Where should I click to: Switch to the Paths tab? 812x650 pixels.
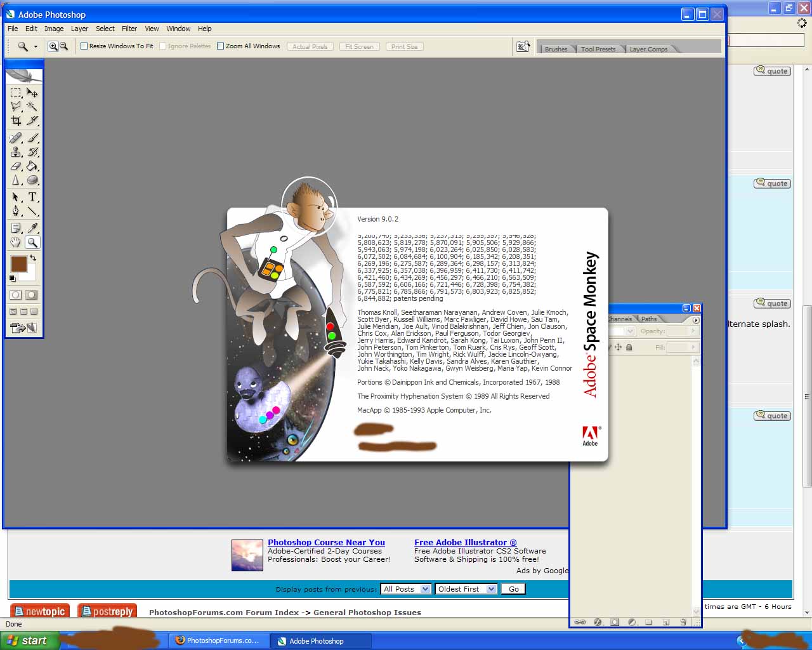tap(649, 319)
